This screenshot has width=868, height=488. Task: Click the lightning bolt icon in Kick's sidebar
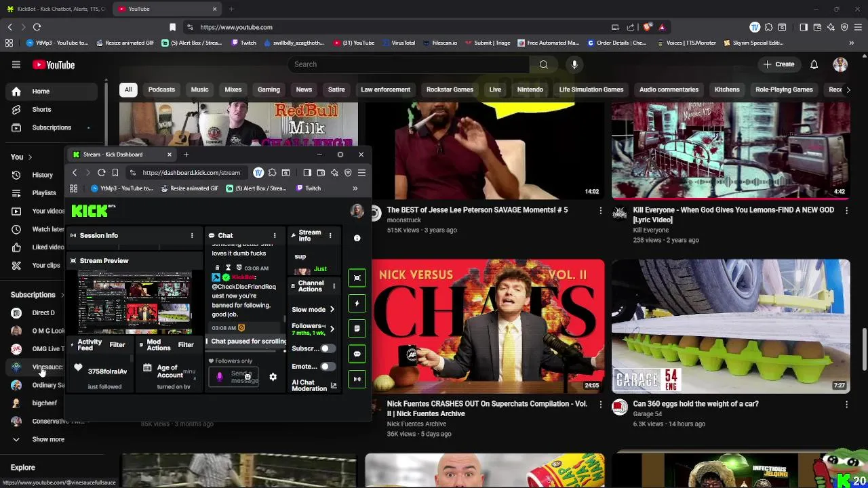(357, 303)
